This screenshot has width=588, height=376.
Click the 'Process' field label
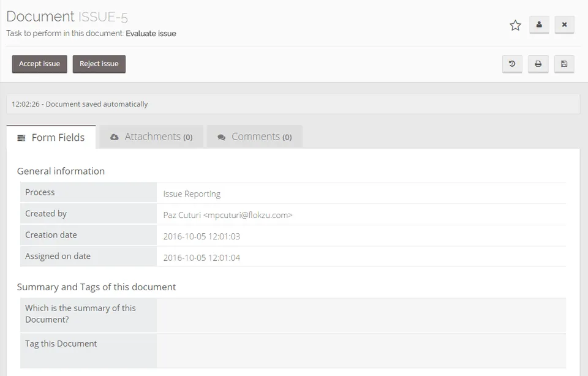(40, 192)
